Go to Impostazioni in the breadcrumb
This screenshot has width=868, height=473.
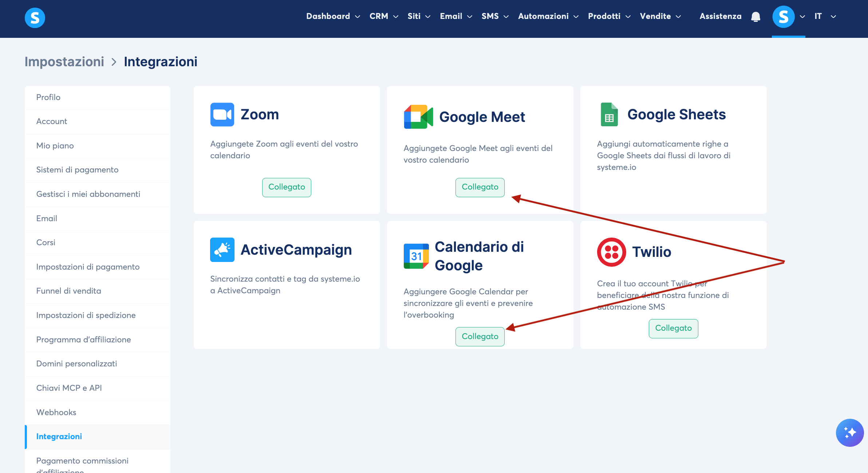(x=64, y=62)
